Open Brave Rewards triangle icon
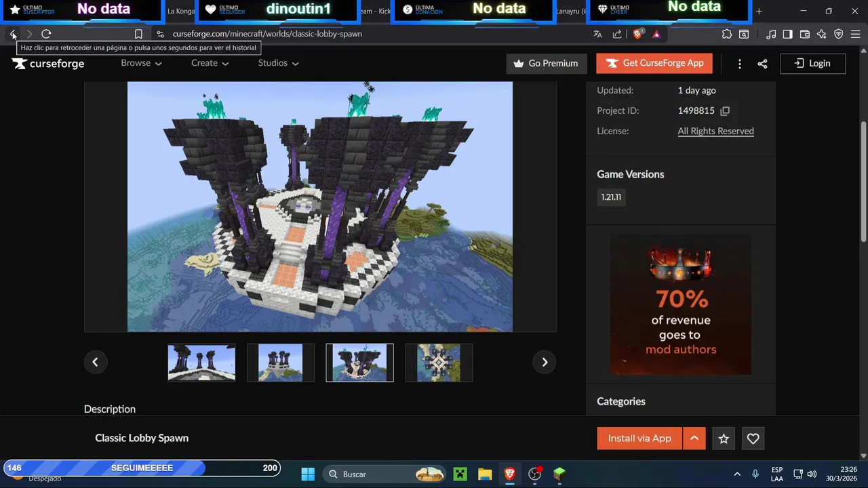 coord(656,34)
